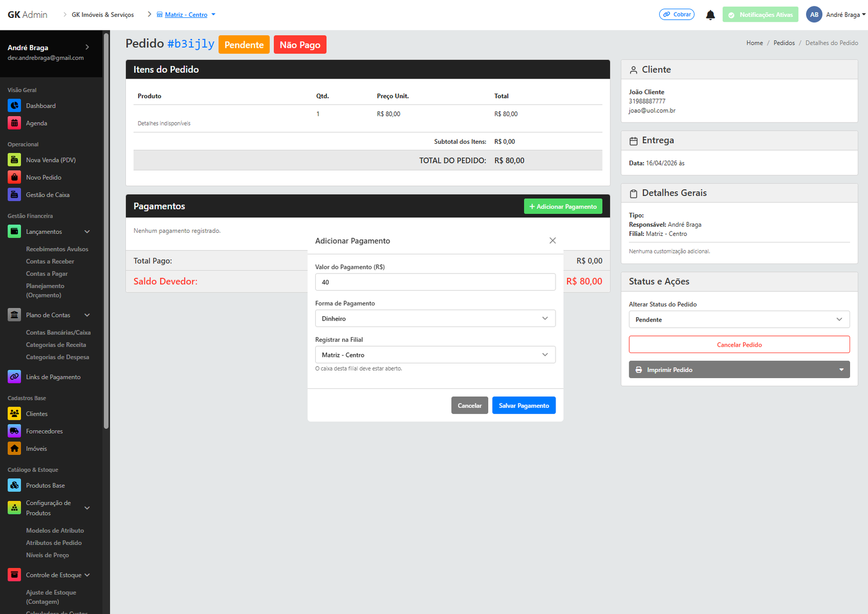Click the Agenda calendar icon

15,123
